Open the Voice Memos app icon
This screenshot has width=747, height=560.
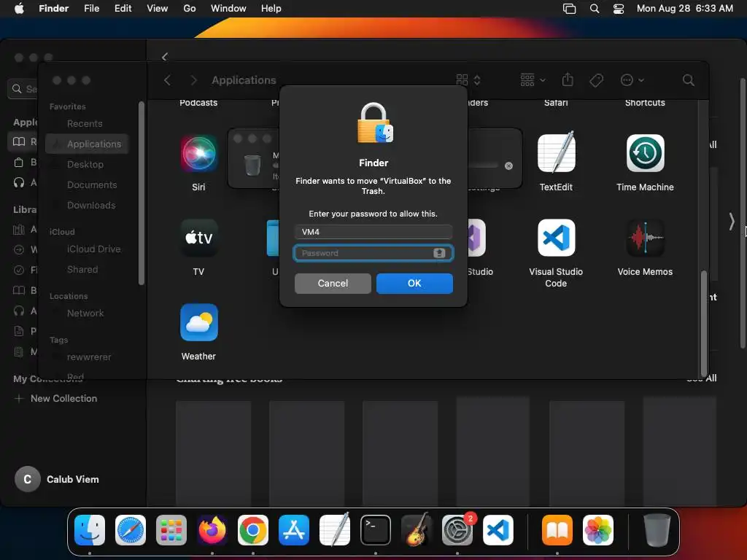coord(645,238)
